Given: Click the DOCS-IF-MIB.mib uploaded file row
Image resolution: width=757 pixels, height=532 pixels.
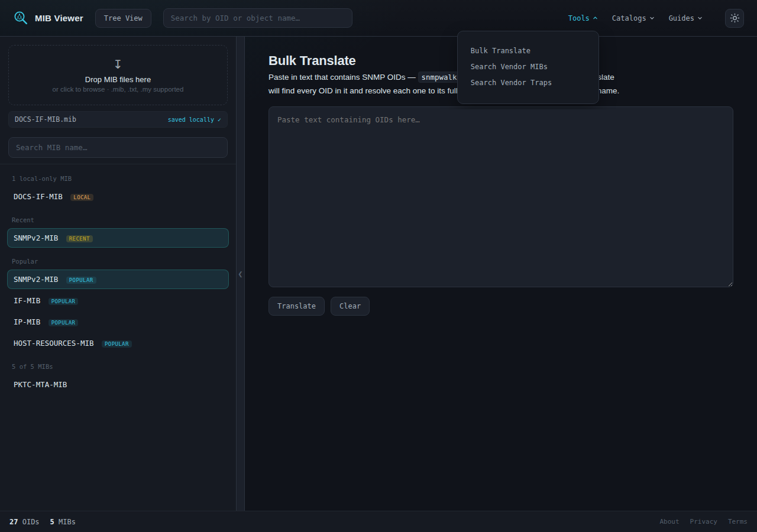Looking at the screenshot, I should pyautogui.click(x=118, y=119).
